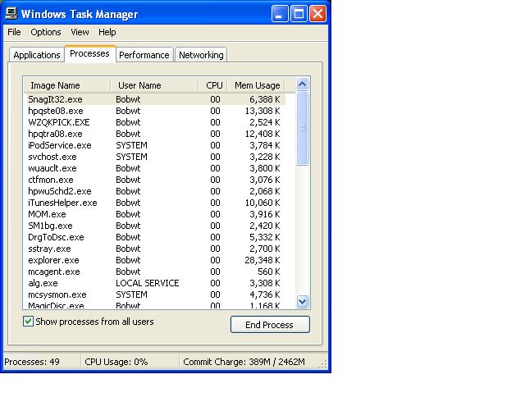Open the File menu
525x420 pixels.
(x=14, y=32)
